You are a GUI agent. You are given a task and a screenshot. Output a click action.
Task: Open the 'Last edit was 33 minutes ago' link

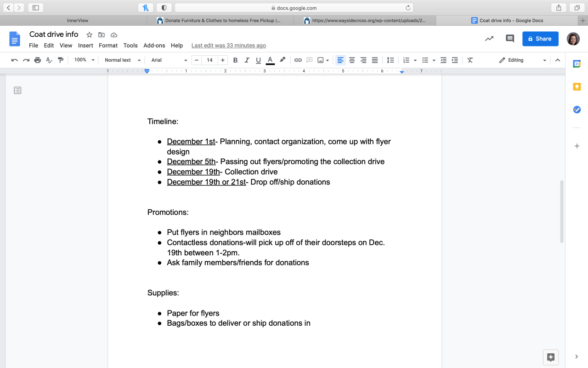point(229,46)
